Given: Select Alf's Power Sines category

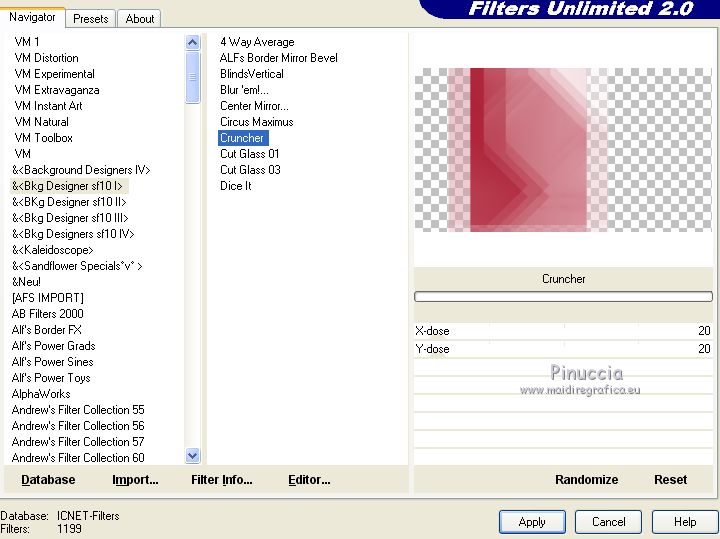Looking at the screenshot, I should (x=52, y=362).
